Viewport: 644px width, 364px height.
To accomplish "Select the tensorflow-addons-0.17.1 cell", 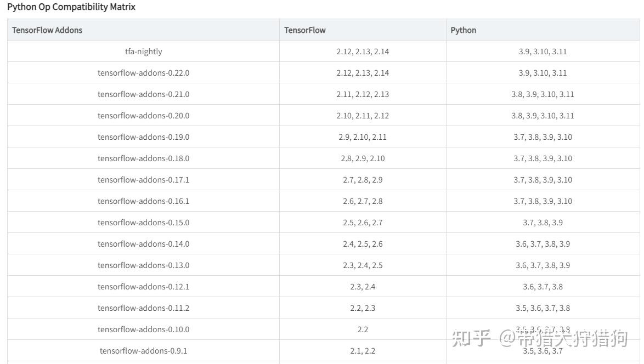I will [x=143, y=180].
